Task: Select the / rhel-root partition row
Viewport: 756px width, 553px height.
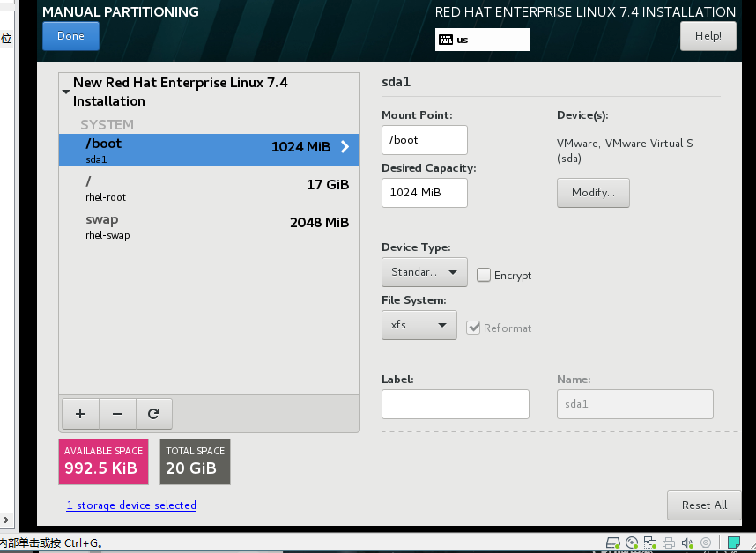Action: click(209, 188)
